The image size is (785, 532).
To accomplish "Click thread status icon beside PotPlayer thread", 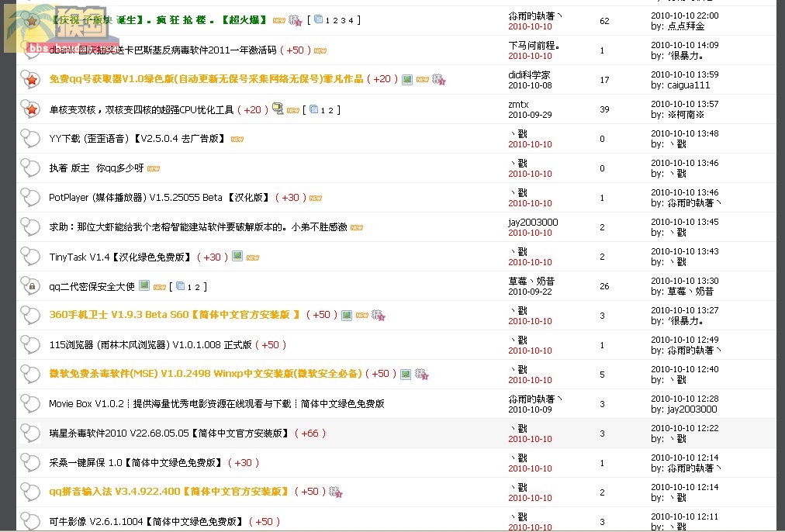I will click(x=30, y=198).
